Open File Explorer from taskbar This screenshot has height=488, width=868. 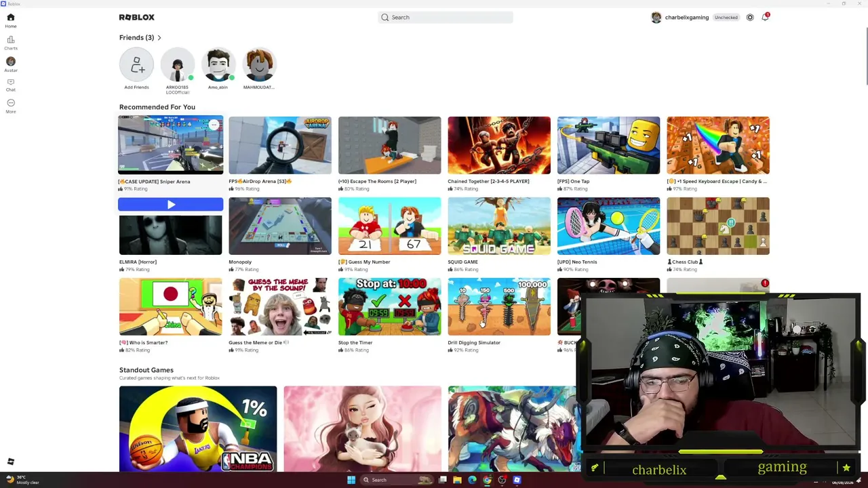[457, 480]
